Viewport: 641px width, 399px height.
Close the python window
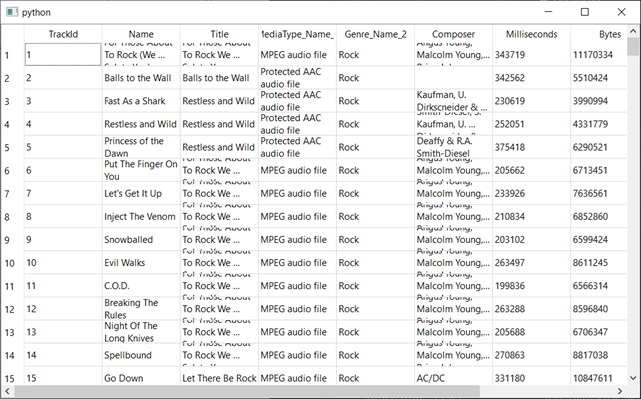(621, 12)
